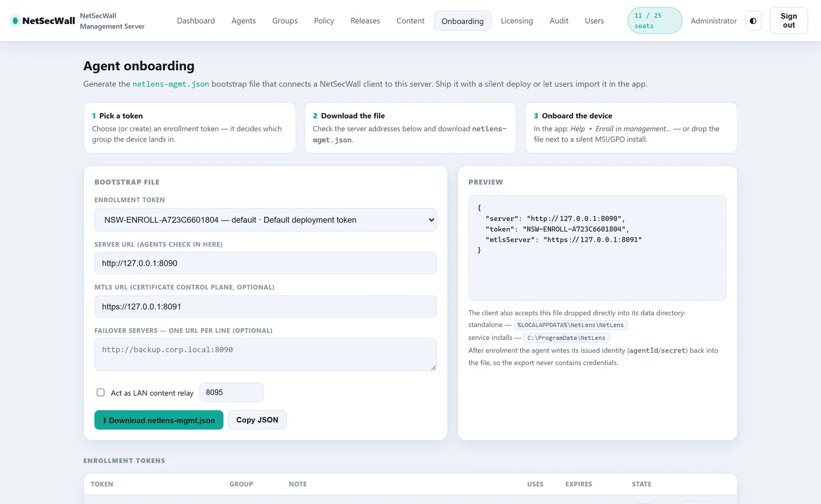Open the Policy tab
821x504 pixels.
pos(324,21)
